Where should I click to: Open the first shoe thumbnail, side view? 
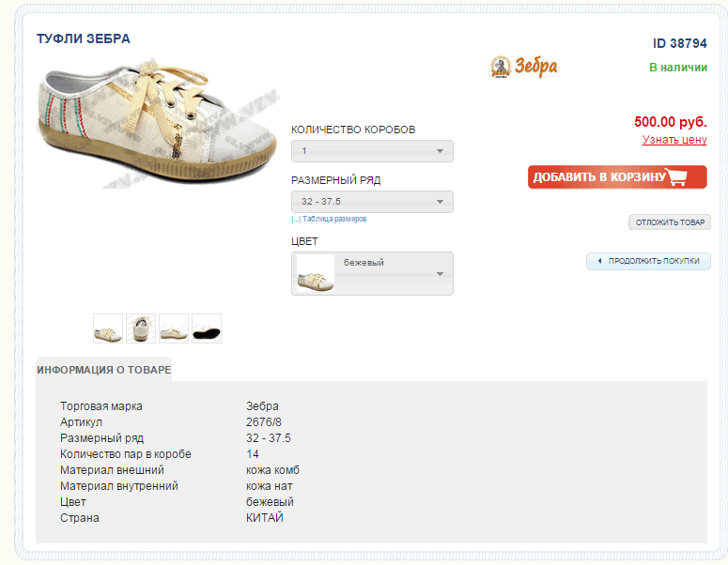click(108, 328)
